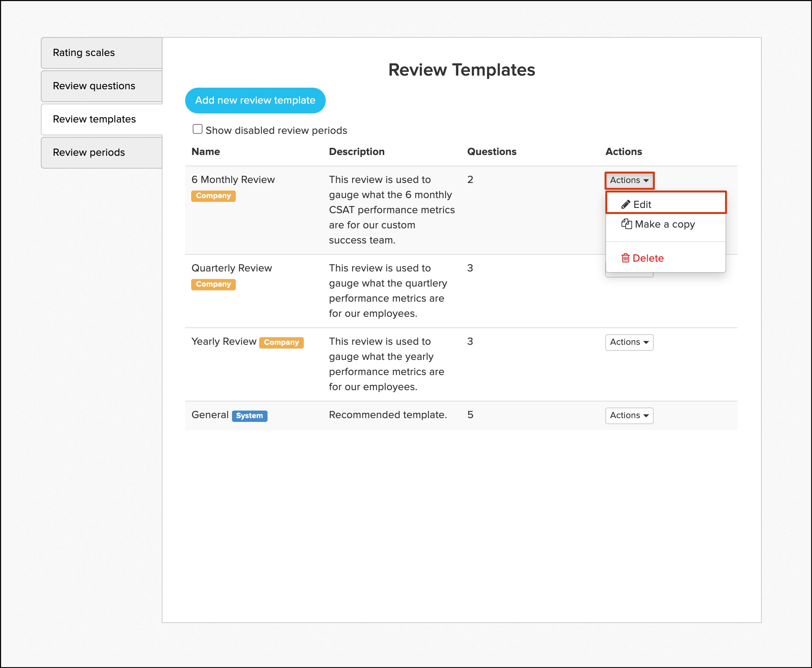Select the Edit menu option
812x668 pixels.
click(x=642, y=204)
